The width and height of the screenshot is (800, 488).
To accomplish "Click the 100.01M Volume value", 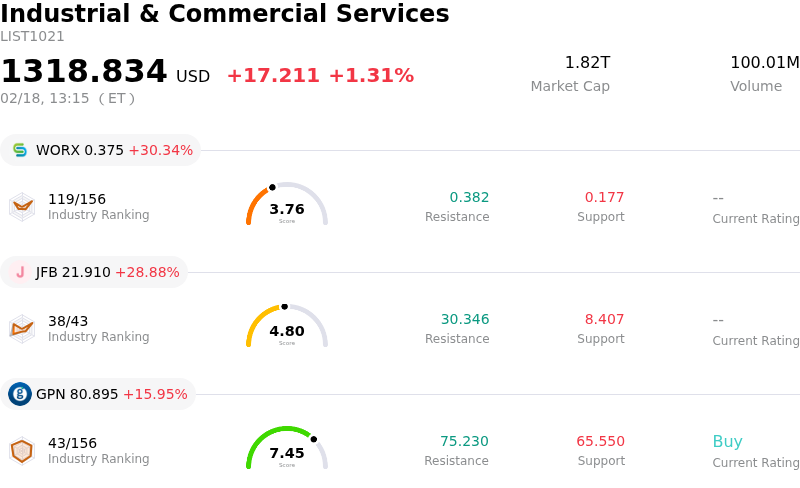I will point(764,63).
